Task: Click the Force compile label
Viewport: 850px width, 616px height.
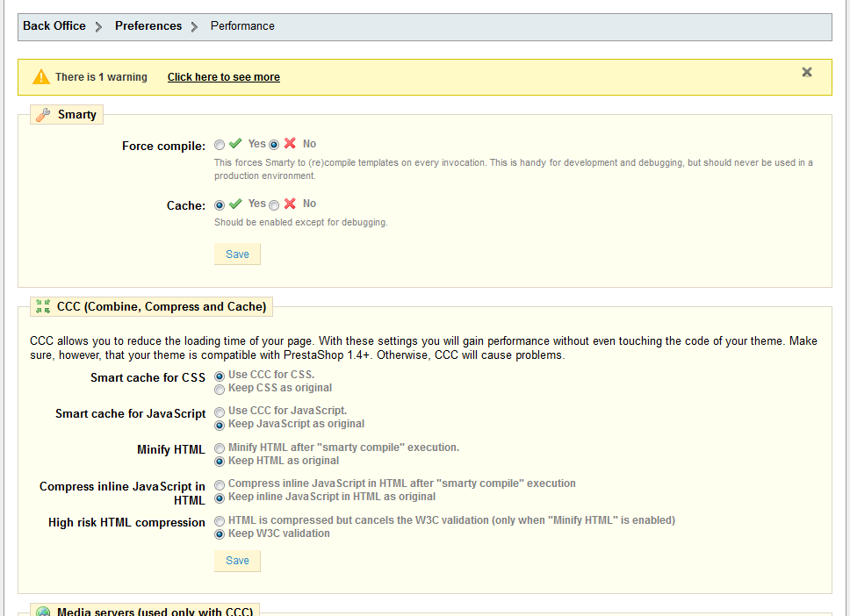Action: (x=163, y=147)
